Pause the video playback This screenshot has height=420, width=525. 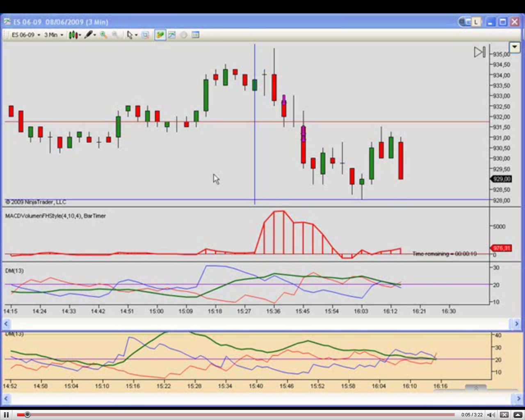(x=6, y=415)
